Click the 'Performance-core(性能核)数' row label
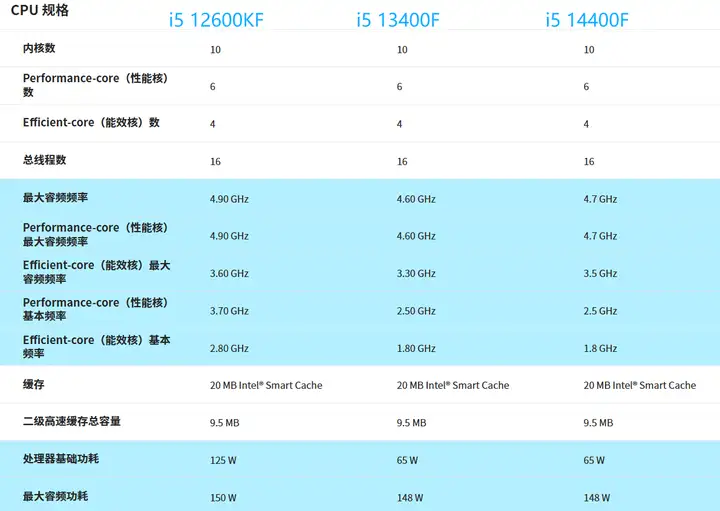This screenshot has width=720, height=511. pyautogui.click(x=96, y=85)
